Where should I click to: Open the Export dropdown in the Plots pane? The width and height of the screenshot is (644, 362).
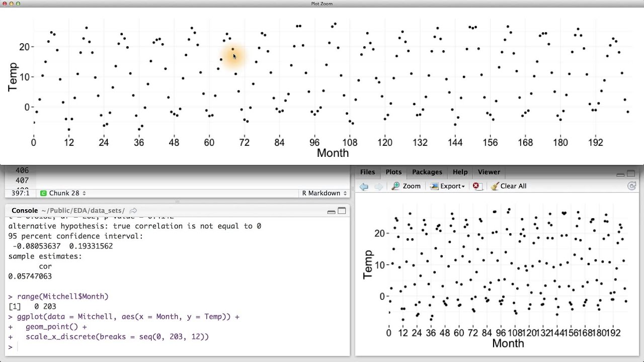pyautogui.click(x=447, y=186)
